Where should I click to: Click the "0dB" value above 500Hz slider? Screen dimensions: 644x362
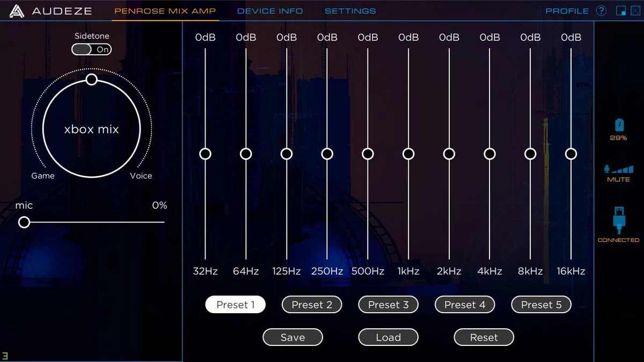click(x=368, y=38)
